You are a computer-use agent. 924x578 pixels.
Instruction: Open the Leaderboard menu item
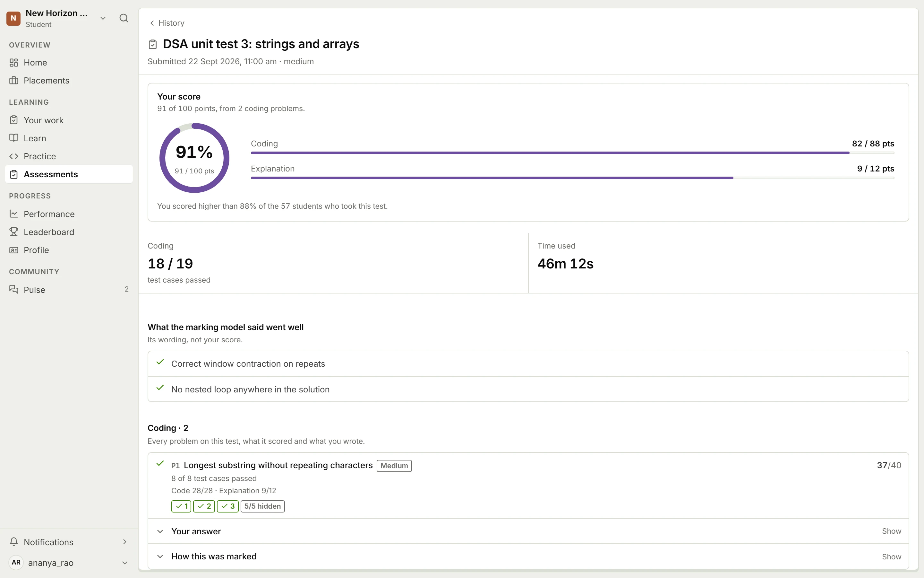69,232
